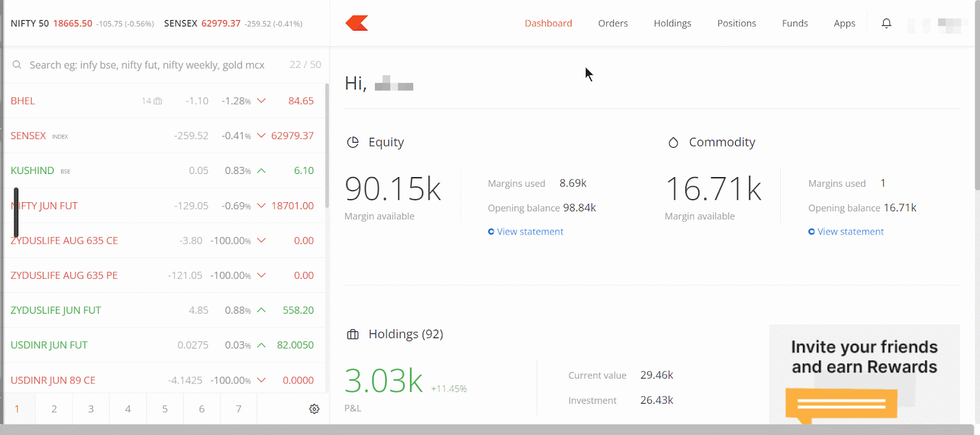This screenshot has height=435, width=980.
Task: Click BHEL holdings briefcase icon
Action: (157, 101)
